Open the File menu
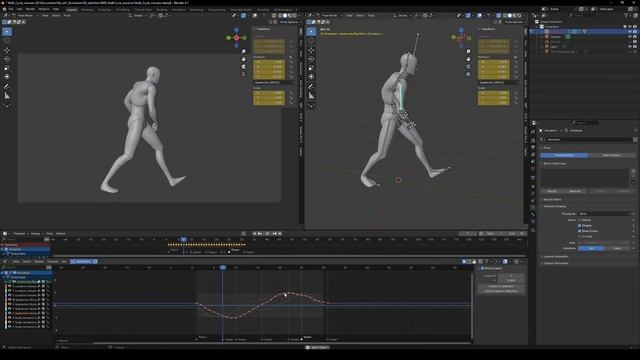Viewport: 640px width, 360px height. point(11,9)
